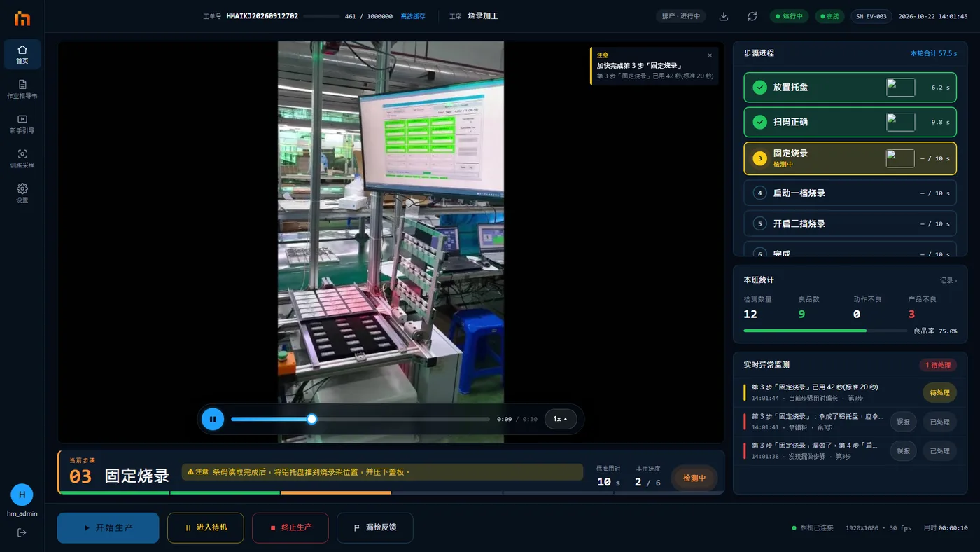Screen dimensions: 980x552
Task: Click the 1 待处理 pending badge
Action: 938,365
